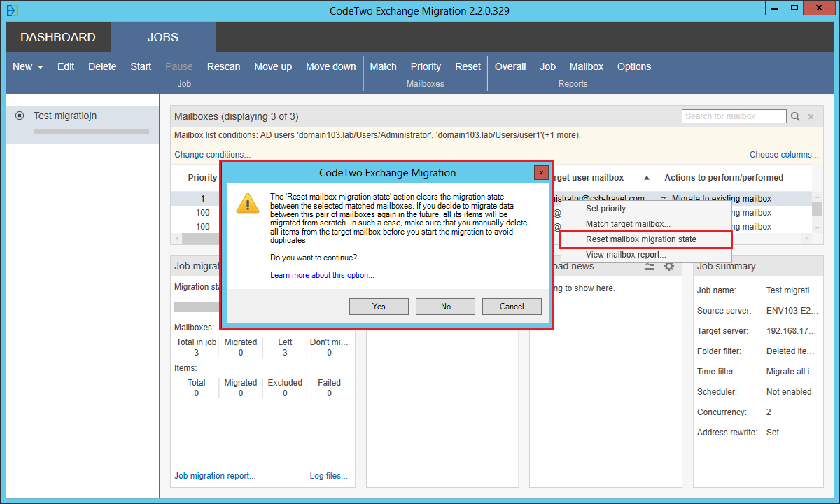Rescan the migration job
The width and height of the screenshot is (840, 504).
[223, 66]
